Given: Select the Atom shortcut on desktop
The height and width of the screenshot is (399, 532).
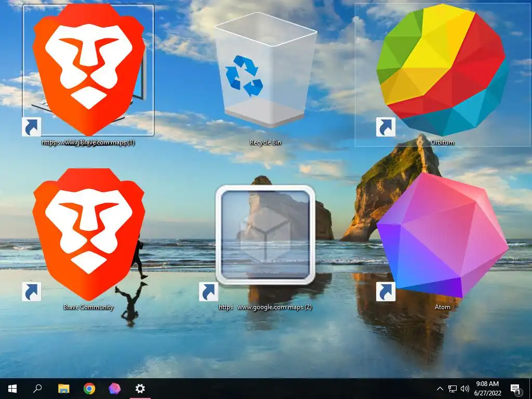Looking at the screenshot, I should coord(443,235).
